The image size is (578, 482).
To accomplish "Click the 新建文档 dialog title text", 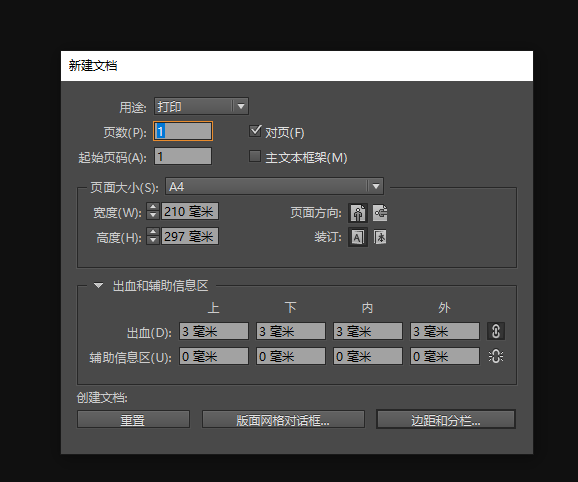I will point(93,66).
